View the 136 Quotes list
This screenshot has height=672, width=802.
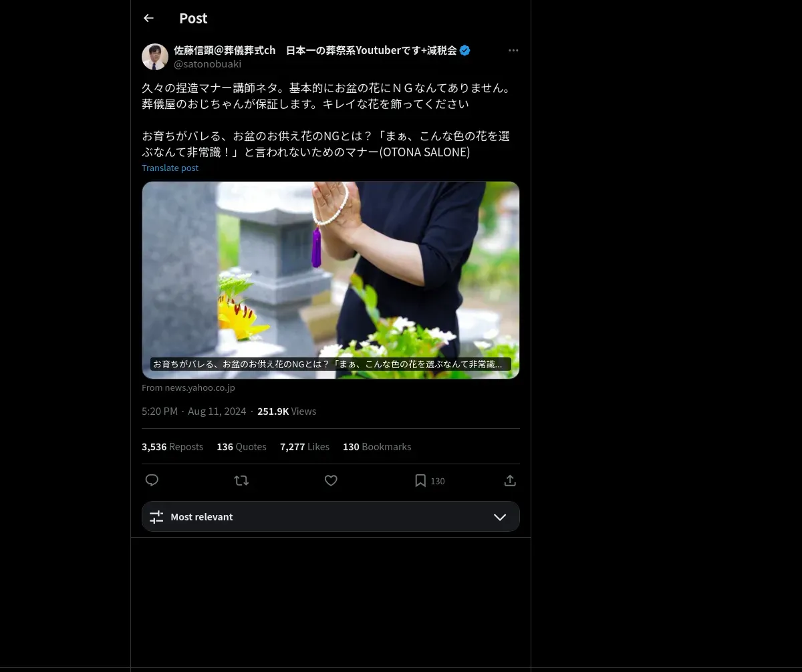[x=241, y=447]
